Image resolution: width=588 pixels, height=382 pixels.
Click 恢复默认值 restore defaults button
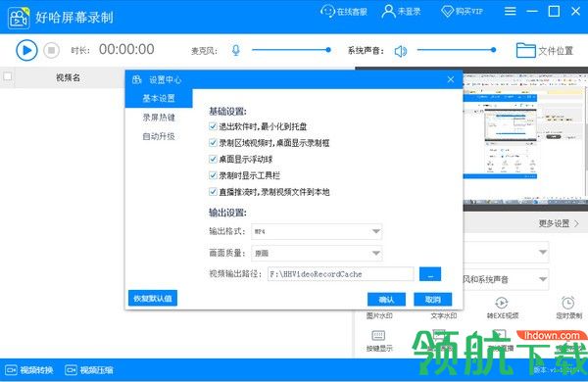[153, 299]
